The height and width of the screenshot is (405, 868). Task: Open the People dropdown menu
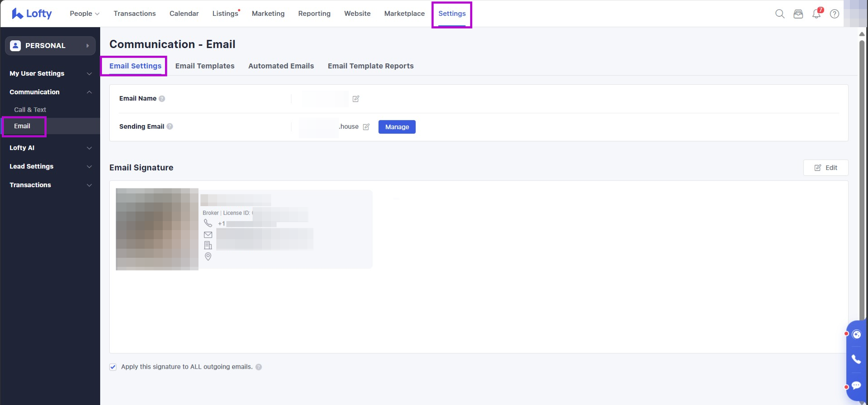(x=84, y=14)
